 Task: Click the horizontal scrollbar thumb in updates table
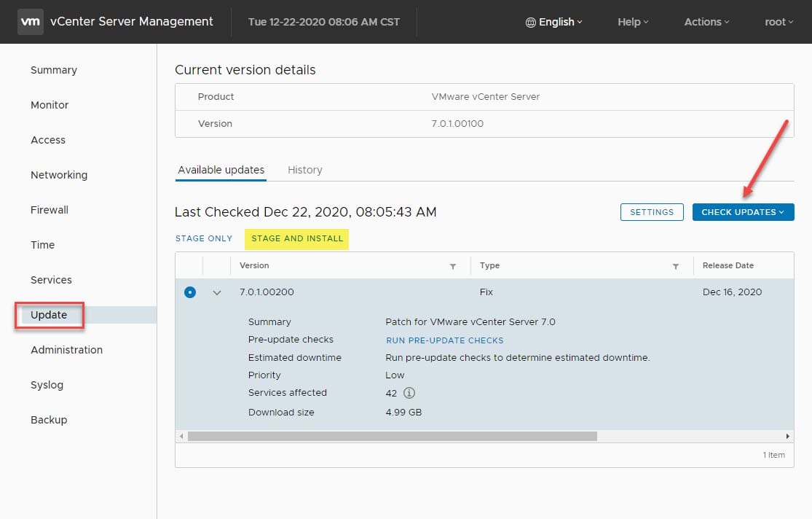tap(392, 436)
